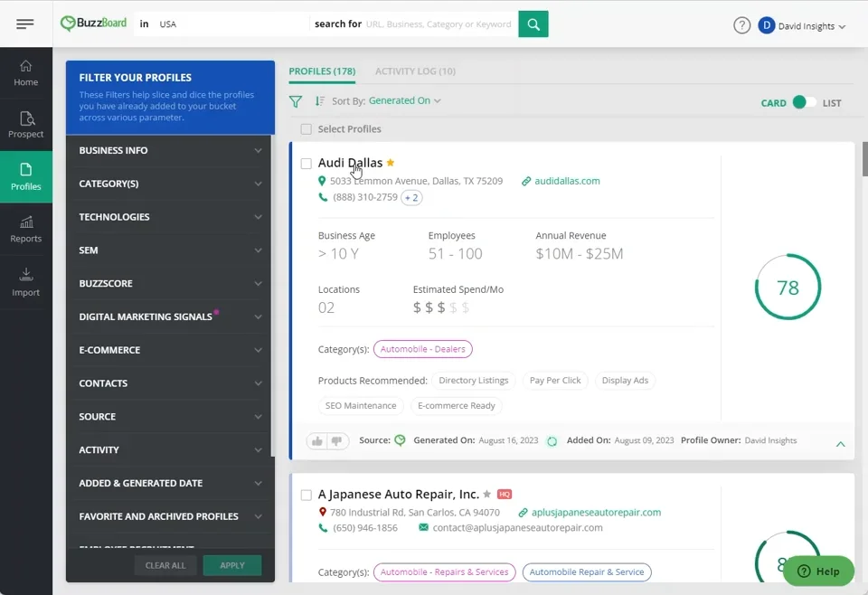Open Import in sidebar
Screen dimensions: 868x595
click(x=26, y=282)
